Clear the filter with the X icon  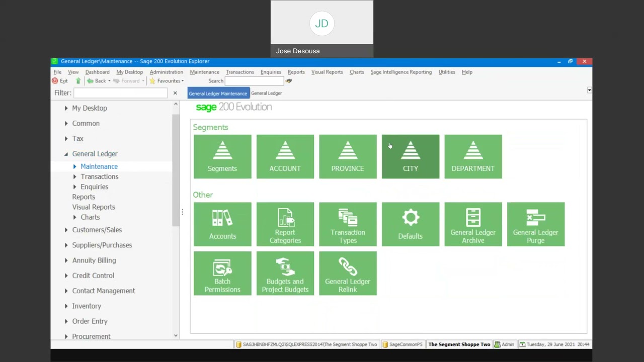click(175, 93)
